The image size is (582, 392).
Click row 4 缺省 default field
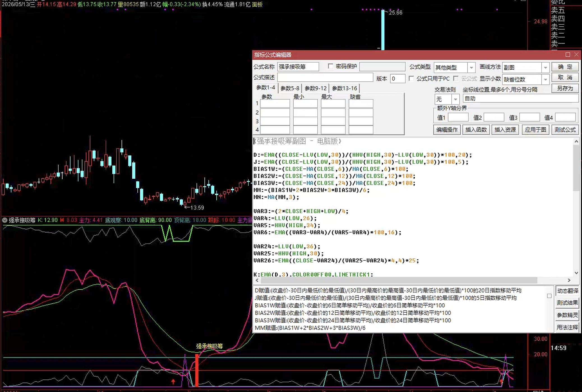361,130
